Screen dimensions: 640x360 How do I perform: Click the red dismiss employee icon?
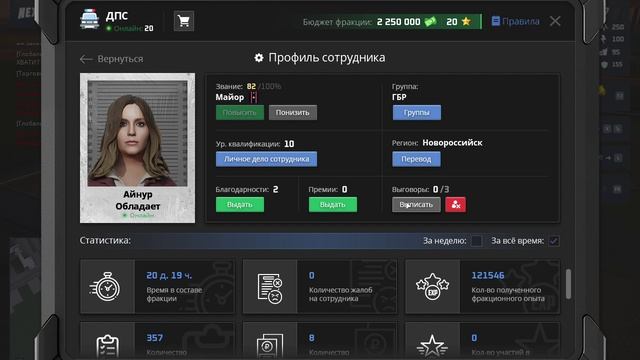[x=456, y=204]
